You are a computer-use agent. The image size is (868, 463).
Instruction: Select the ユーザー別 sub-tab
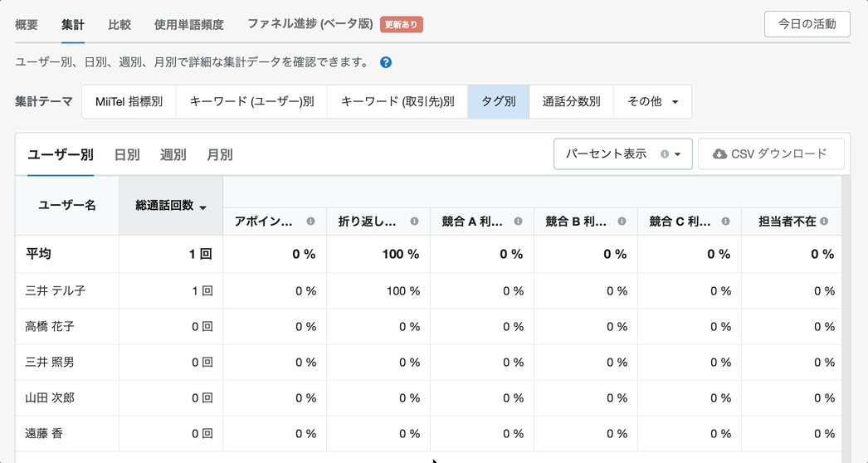61,154
